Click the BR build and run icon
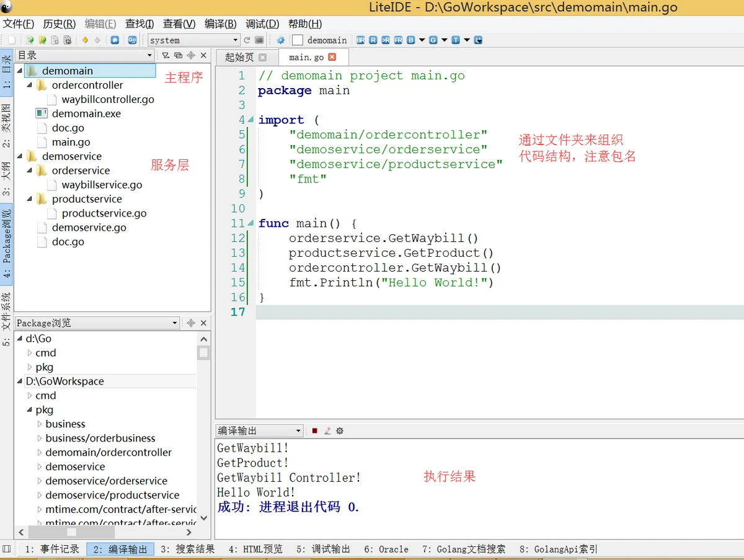 point(360,40)
